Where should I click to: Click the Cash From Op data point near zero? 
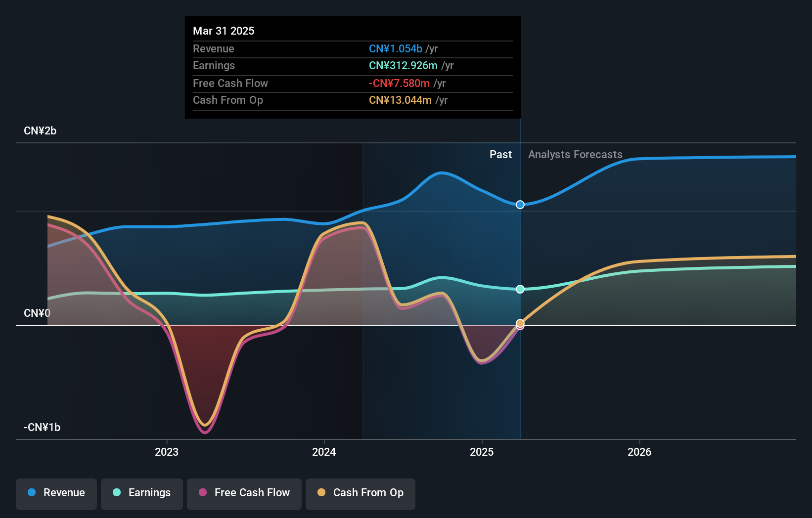520,323
